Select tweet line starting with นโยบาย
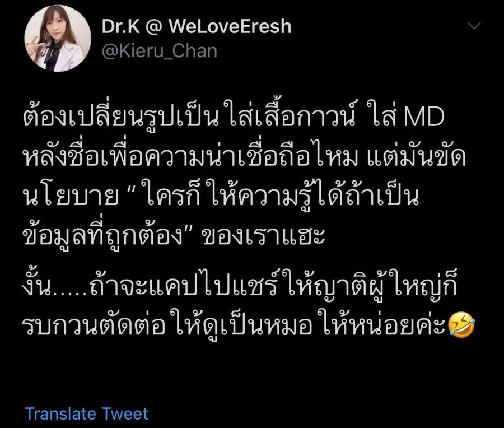 [x=221, y=195]
